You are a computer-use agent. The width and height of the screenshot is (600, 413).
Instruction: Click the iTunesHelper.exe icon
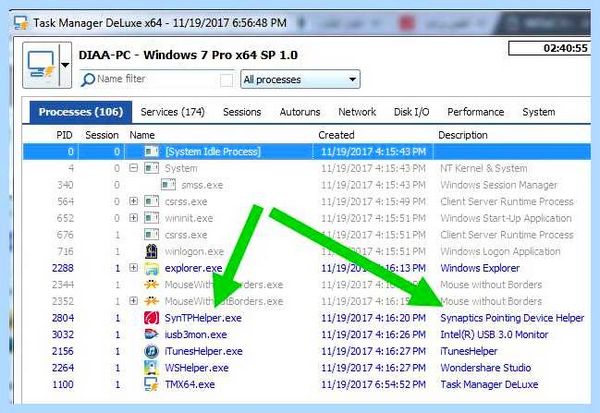pos(151,351)
